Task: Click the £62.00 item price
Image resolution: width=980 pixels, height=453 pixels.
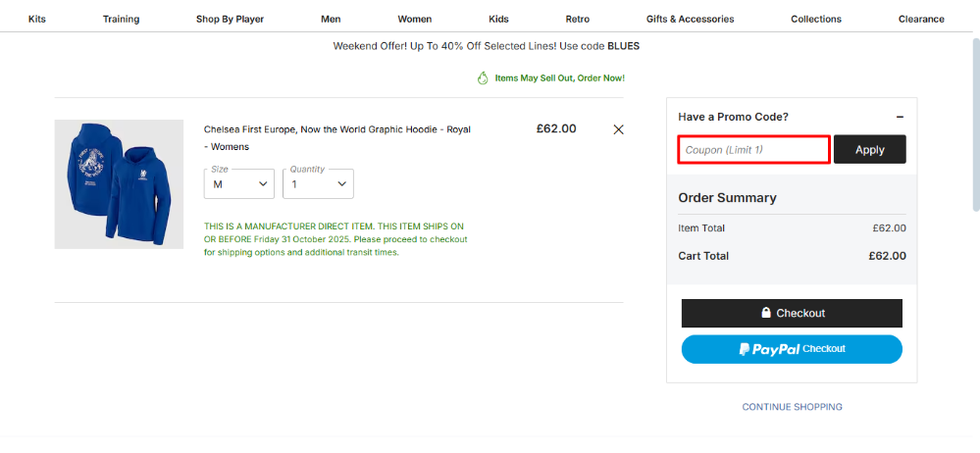Action: [556, 129]
